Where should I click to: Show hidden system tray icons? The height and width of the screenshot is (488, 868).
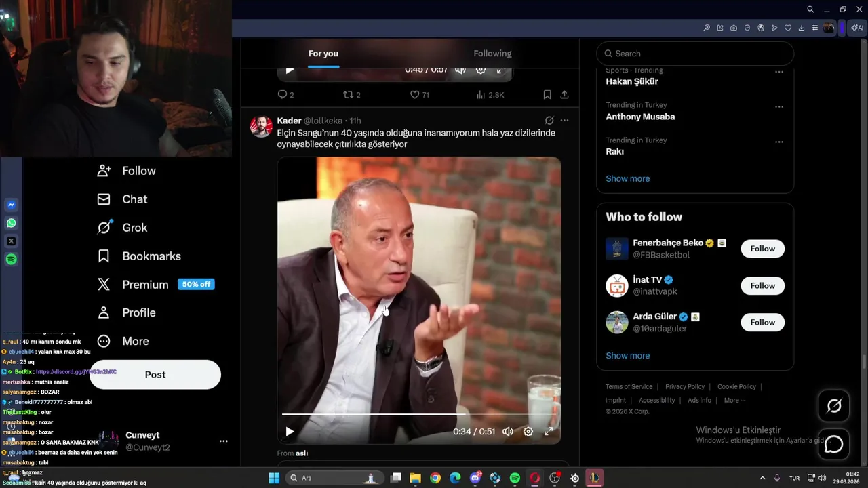tap(762, 478)
